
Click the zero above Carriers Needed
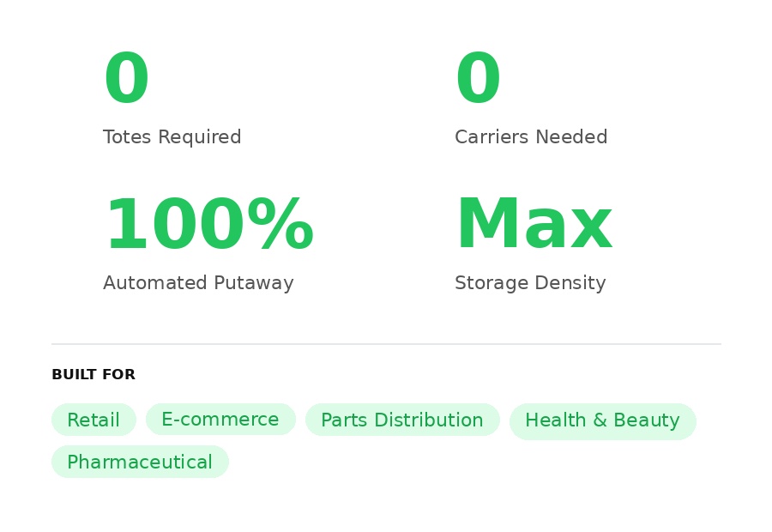tap(478, 78)
